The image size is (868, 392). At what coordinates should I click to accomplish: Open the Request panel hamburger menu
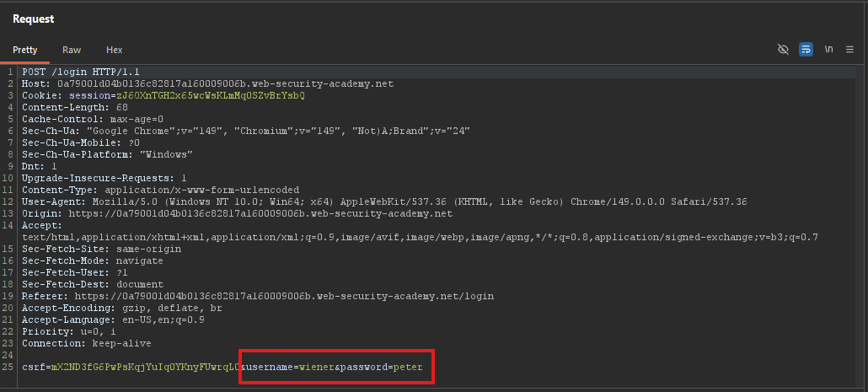tap(849, 49)
